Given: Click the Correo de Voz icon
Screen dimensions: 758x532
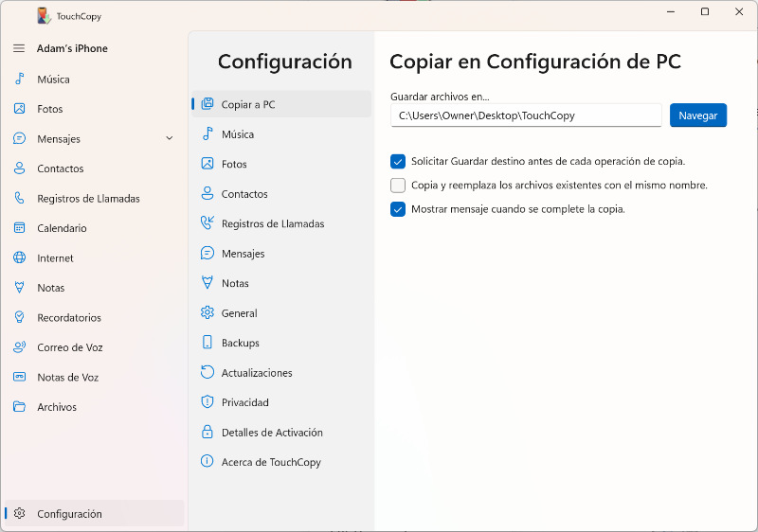Looking at the screenshot, I should click(19, 347).
